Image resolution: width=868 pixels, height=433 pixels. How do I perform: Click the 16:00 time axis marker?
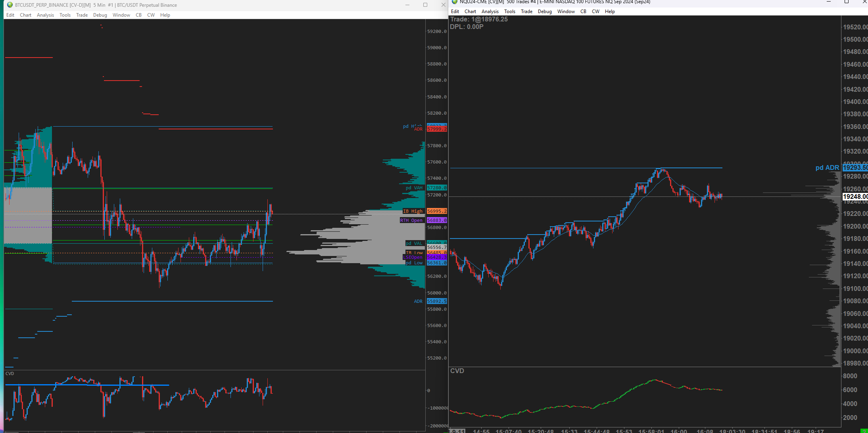678,431
